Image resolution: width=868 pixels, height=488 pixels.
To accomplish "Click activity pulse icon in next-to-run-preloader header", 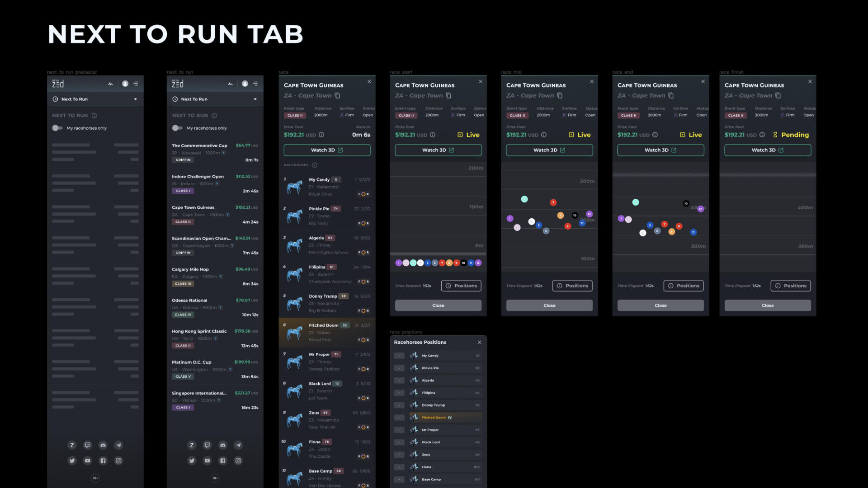I will click(x=110, y=84).
